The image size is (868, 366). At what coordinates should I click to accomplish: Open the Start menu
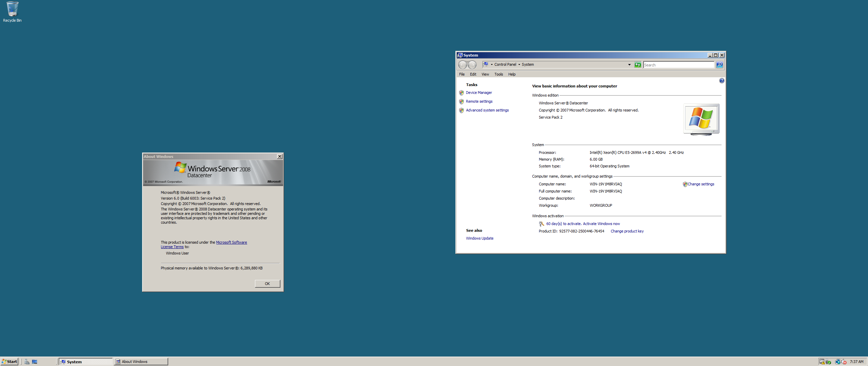click(9, 362)
